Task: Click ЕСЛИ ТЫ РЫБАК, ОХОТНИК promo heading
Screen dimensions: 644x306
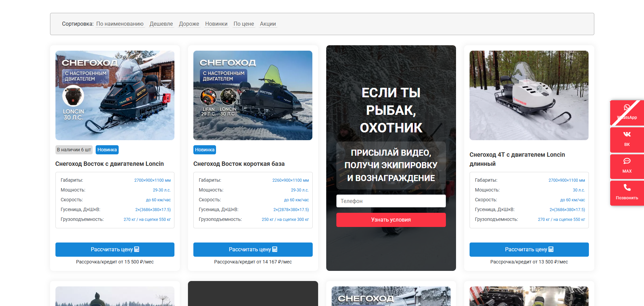Action: (x=391, y=110)
